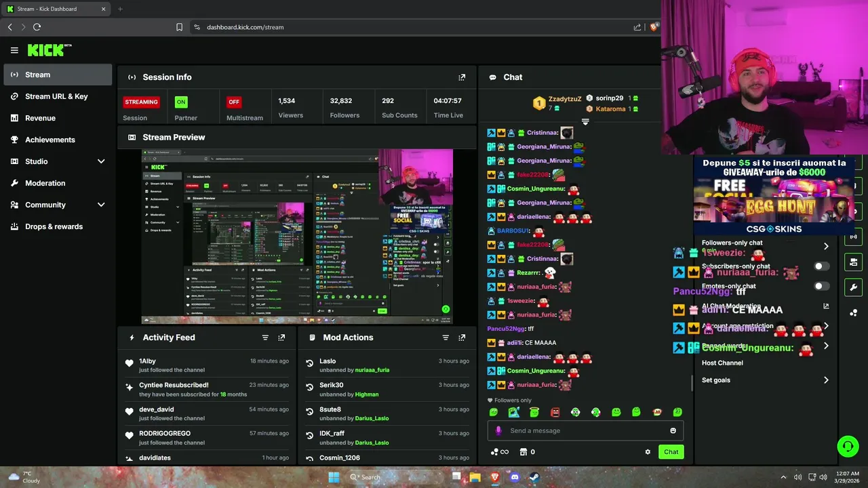Click Darius_Laslo beside 8sute8 unban

point(372,419)
